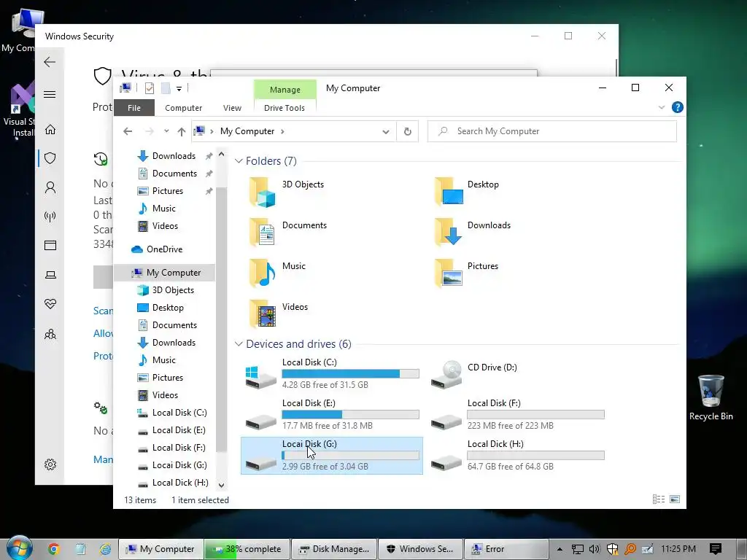The image size is (747, 560).
Task: Open the 3D Objects folder
Action: (286, 192)
